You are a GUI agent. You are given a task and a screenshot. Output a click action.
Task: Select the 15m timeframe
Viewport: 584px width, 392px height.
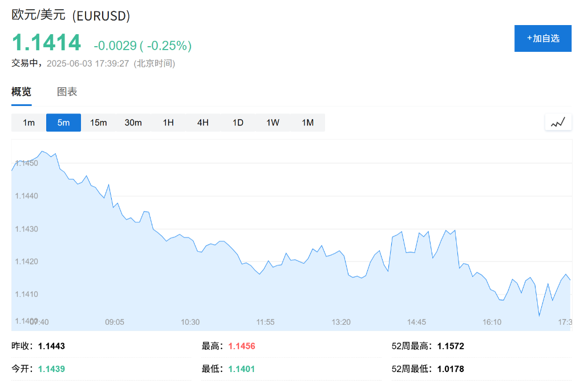(x=99, y=122)
